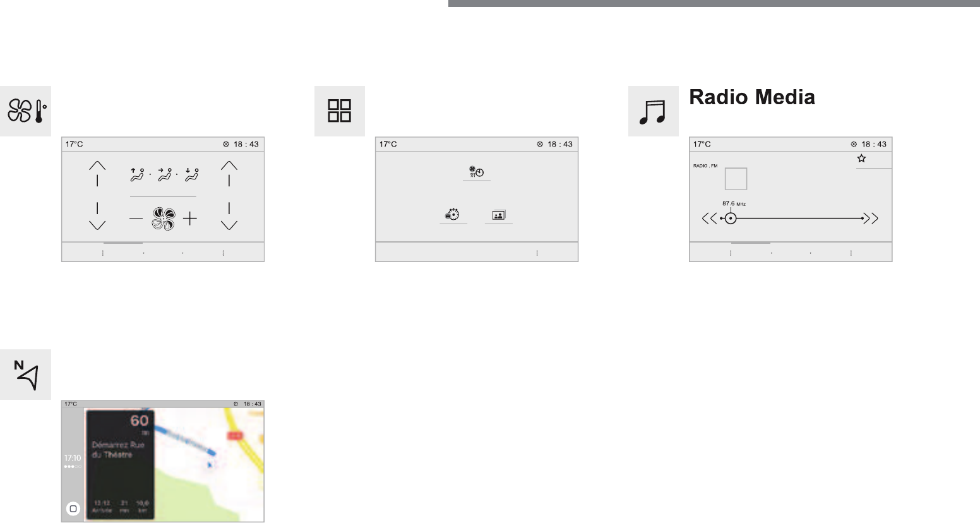Open the programmable heating timer icon
This screenshot has width=980, height=523.
pyautogui.click(x=477, y=172)
